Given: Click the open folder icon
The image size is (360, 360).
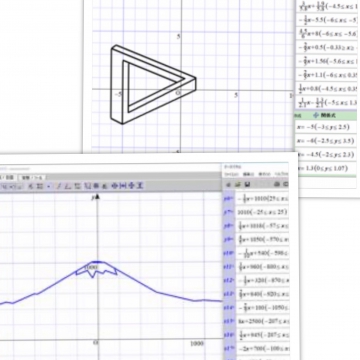Looking at the screenshot, I should pyautogui.click(x=238, y=184).
